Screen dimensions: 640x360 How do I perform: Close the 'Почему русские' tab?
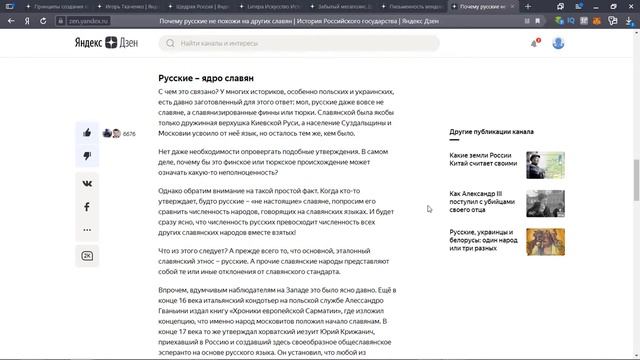pyautogui.click(x=512, y=7)
